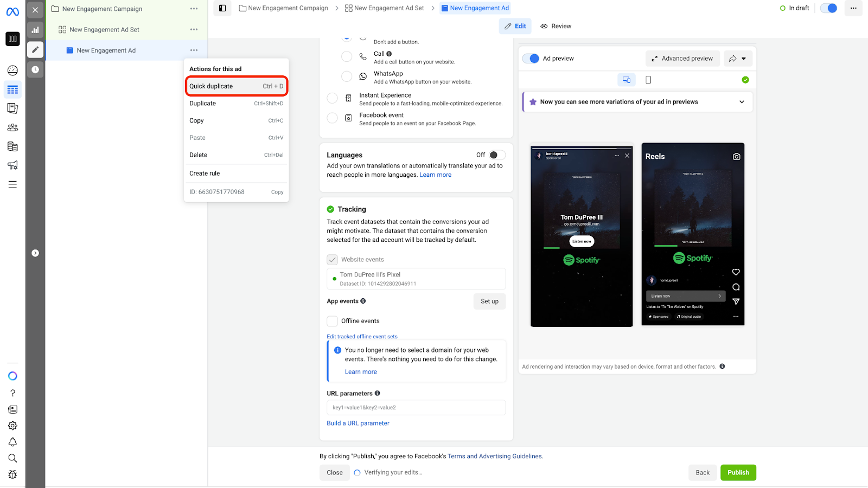Click Set up for App events
The height and width of the screenshot is (488, 868).
(489, 301)
